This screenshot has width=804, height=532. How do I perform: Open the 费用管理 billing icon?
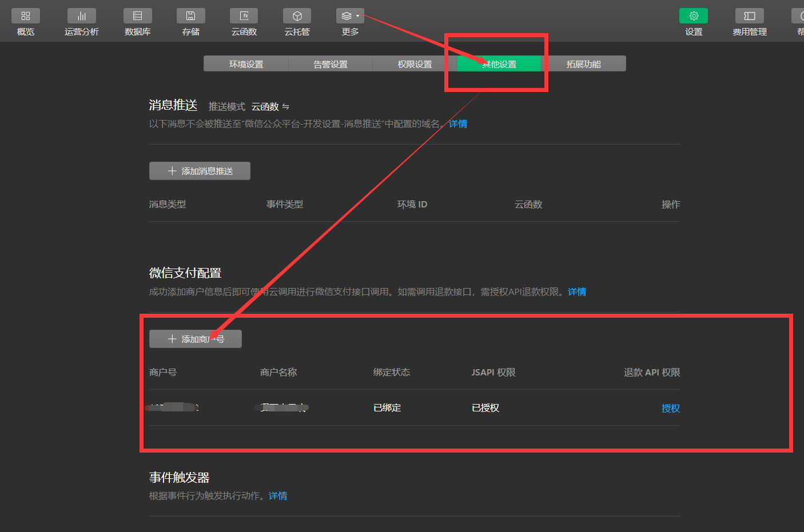click(750, 16)
